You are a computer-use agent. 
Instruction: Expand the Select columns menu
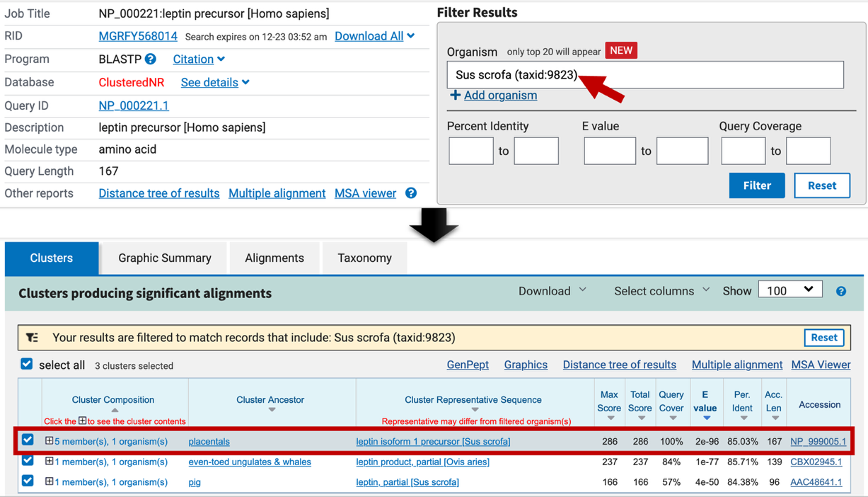[661, 291]
